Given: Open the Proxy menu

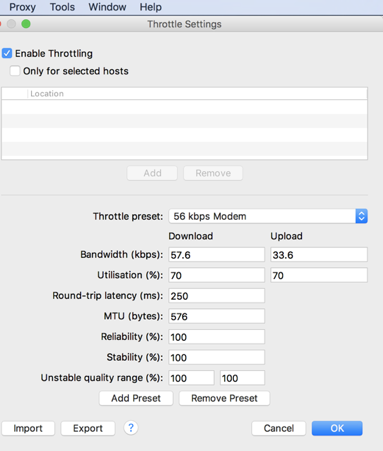Looking at the screenshot, I should pos(22,7).
